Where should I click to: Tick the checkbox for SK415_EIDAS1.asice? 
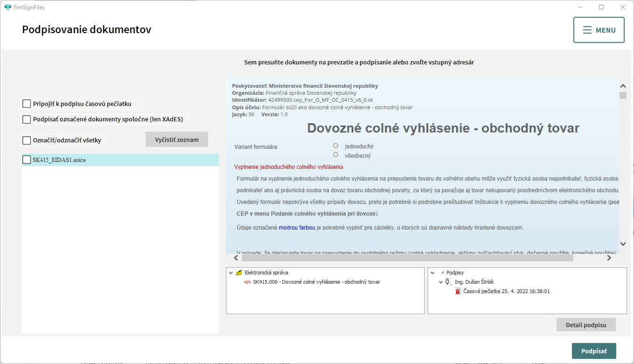27,160
